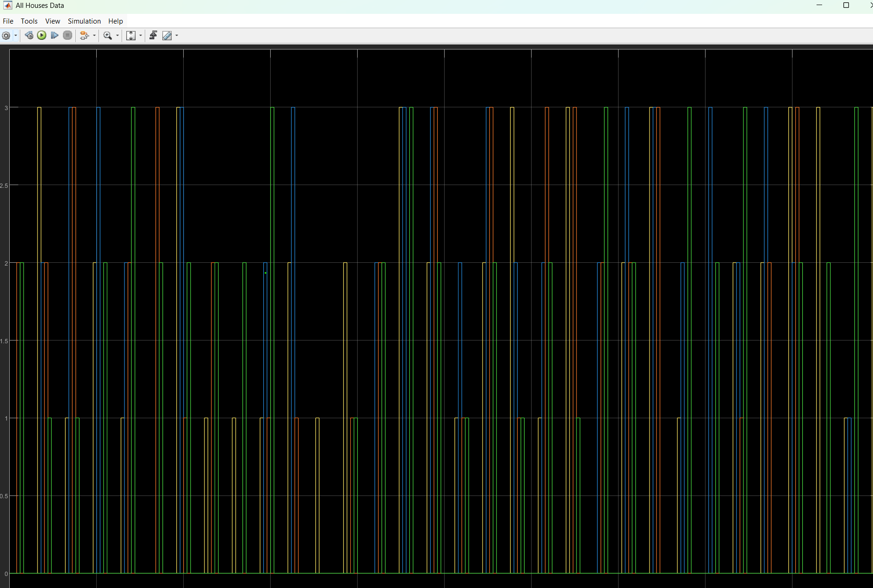873x588 pixels.
Task: Open the Simulation menu
Action: (84, 21)
